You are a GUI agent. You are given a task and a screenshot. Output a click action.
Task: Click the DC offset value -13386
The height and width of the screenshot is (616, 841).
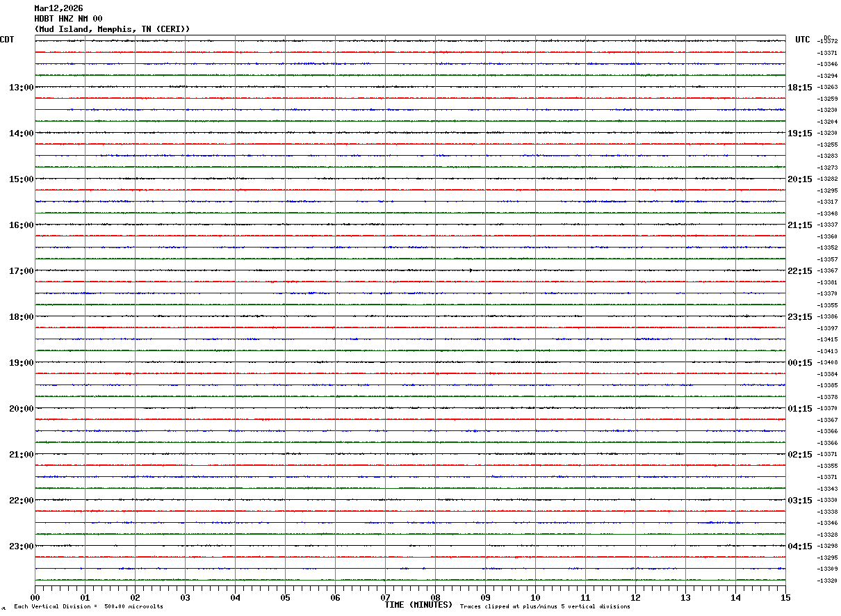pyautogui.click(x=828, y=317)
